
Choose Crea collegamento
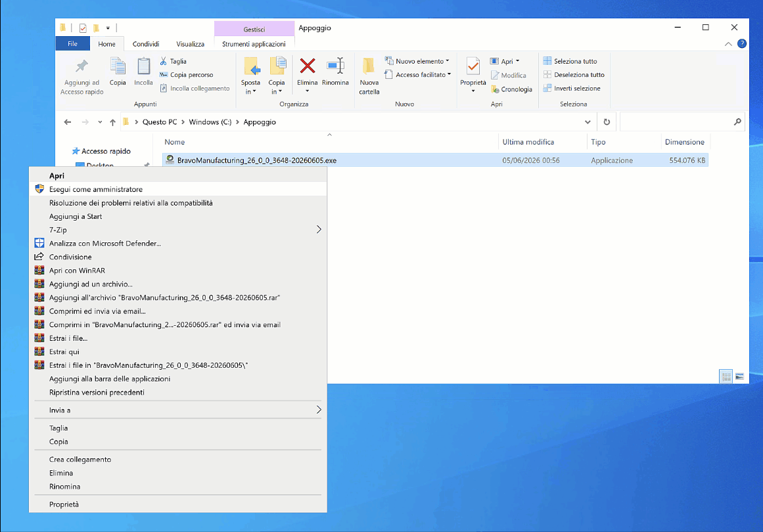(x=177, y=460)
